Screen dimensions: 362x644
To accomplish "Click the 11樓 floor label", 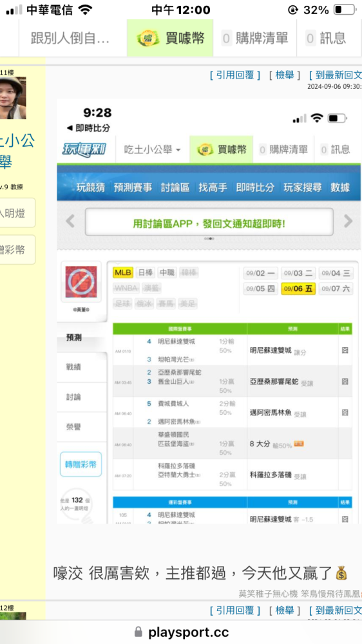I will pyautogui.click(x=7, y=72).
